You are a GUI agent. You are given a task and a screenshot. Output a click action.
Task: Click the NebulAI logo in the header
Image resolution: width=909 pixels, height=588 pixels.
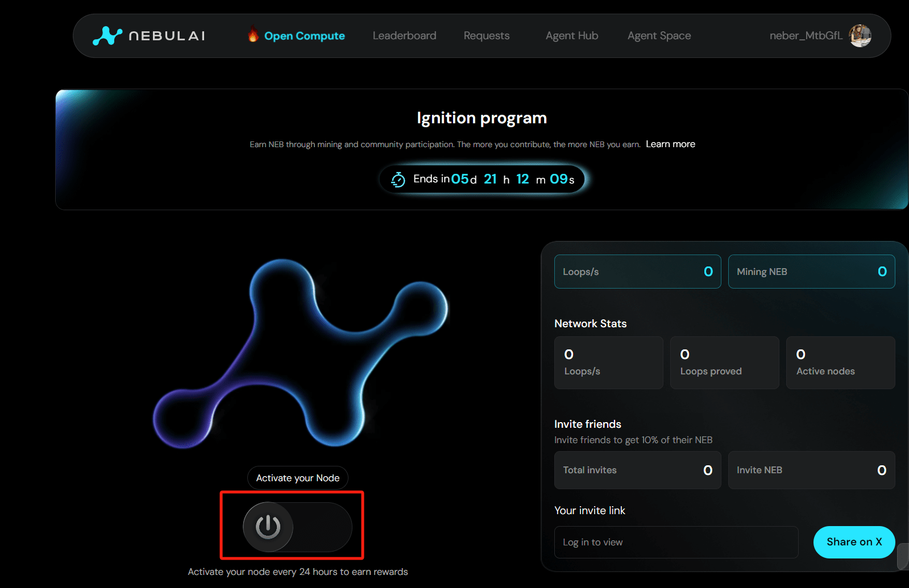tap(149, 36)
